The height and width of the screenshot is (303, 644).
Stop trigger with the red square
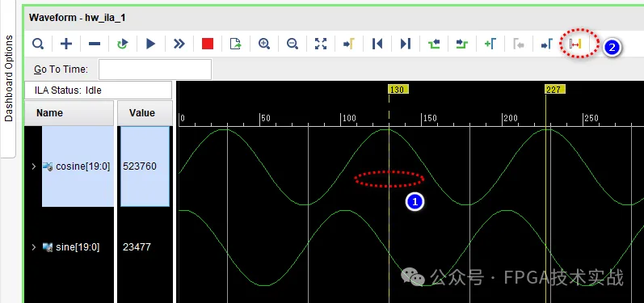tap(208, 44)
